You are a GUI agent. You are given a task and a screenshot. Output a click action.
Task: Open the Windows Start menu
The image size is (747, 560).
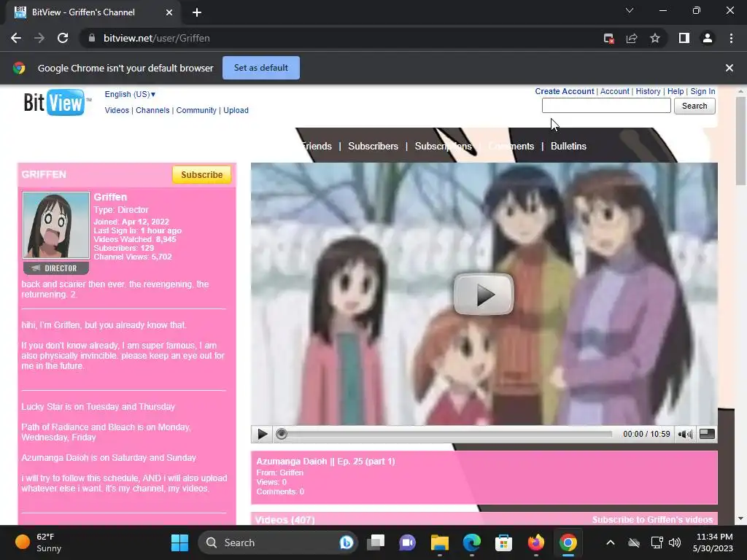click(x=179, y=542)
